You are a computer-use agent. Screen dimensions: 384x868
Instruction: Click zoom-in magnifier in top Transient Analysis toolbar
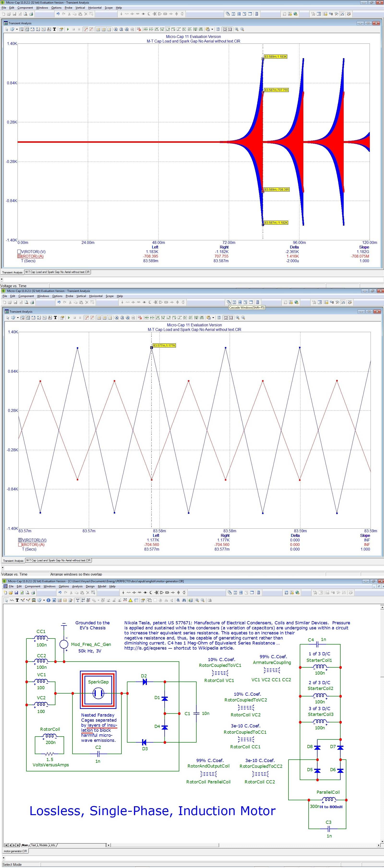[237, 29]
